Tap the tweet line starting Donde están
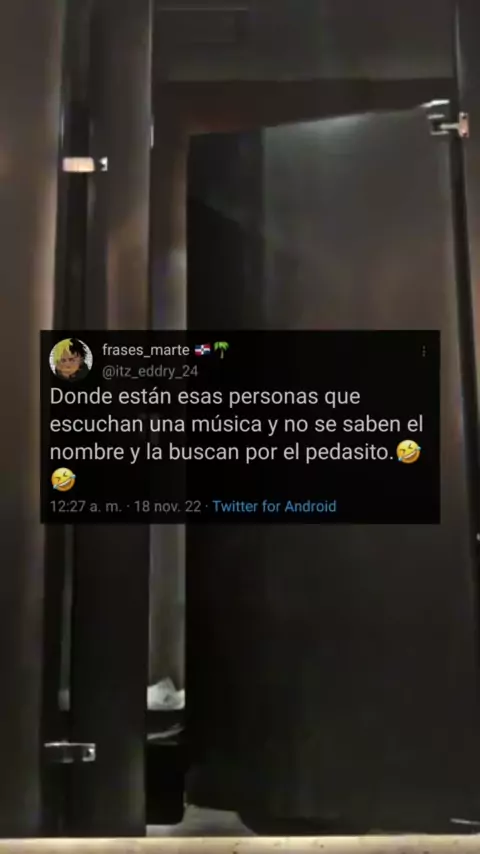480x854 pixels. point(205,397)
